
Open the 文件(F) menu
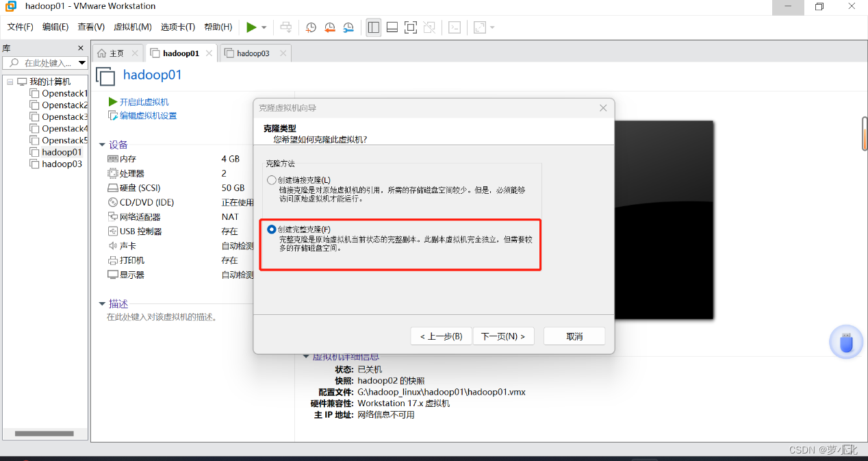tap(21, 27)
